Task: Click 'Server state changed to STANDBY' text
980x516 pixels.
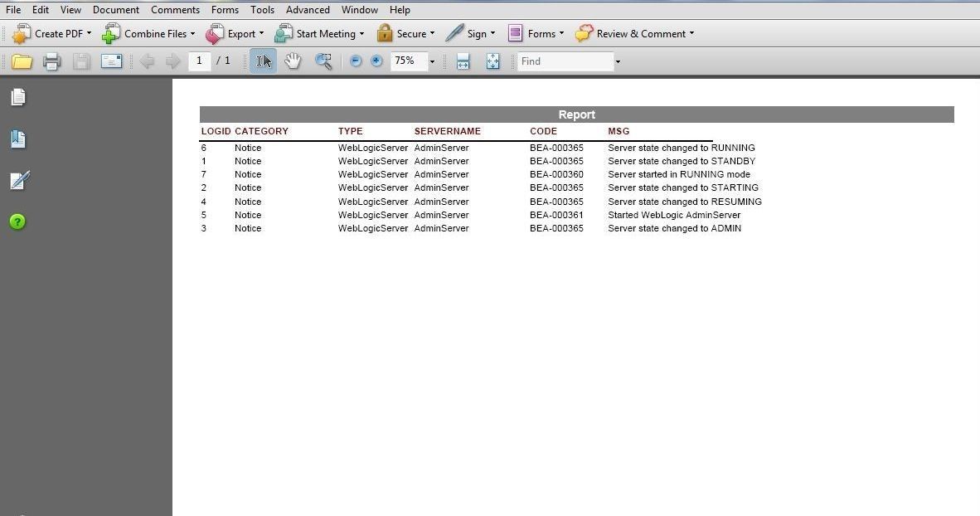Action: coord(682,162)
